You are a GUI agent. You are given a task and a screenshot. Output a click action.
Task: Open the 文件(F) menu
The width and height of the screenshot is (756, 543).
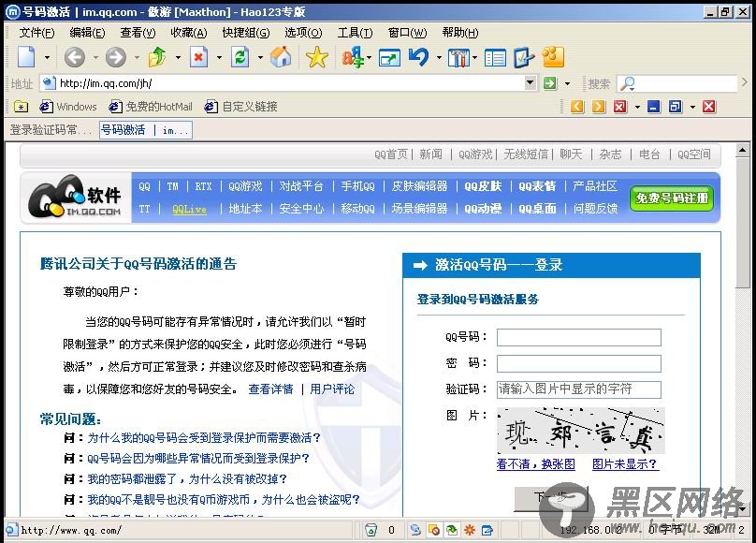tap(36, 33)
